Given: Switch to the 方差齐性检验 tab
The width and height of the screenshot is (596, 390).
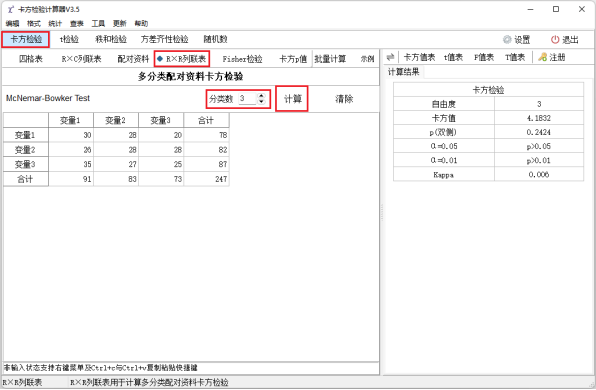Looking at the screenshot, I should [x=164, y=39].
